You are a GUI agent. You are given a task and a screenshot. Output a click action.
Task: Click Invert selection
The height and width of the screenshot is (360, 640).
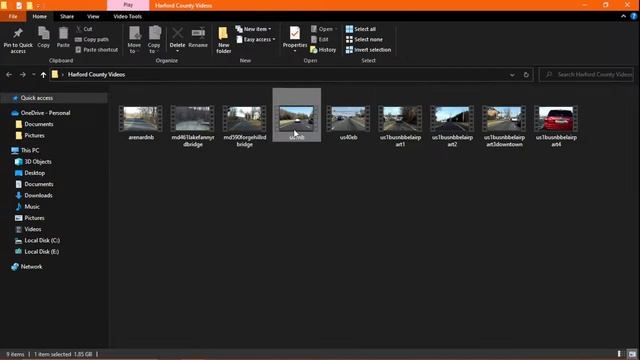click(368, 50)
